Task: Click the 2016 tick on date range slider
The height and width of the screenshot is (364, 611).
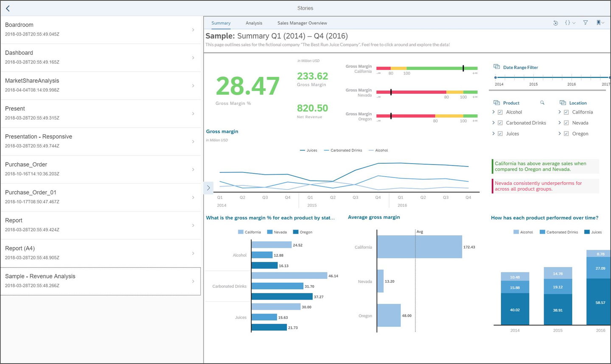Action: tap(572, 78)
